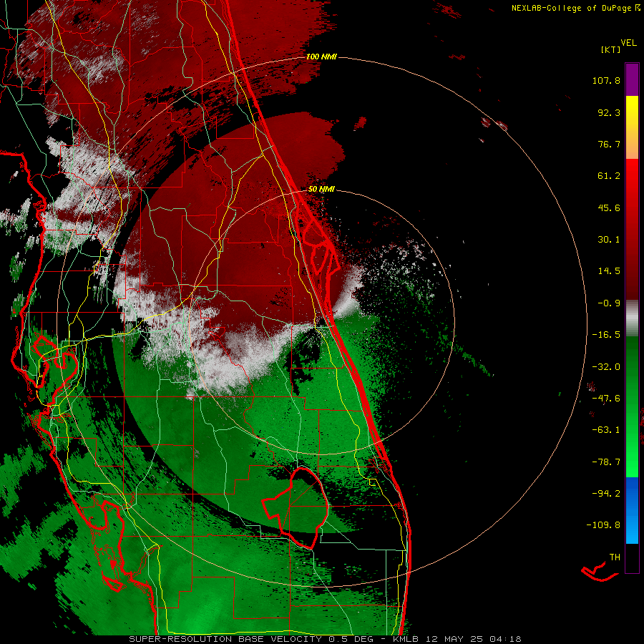Screen dimensions: 644x644
Task: Click the -109.8 velocity scale value
Action: [603, 525]
